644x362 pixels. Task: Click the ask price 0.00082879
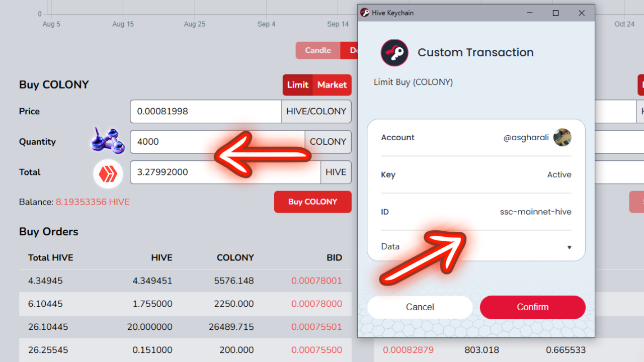coord(408,350)
